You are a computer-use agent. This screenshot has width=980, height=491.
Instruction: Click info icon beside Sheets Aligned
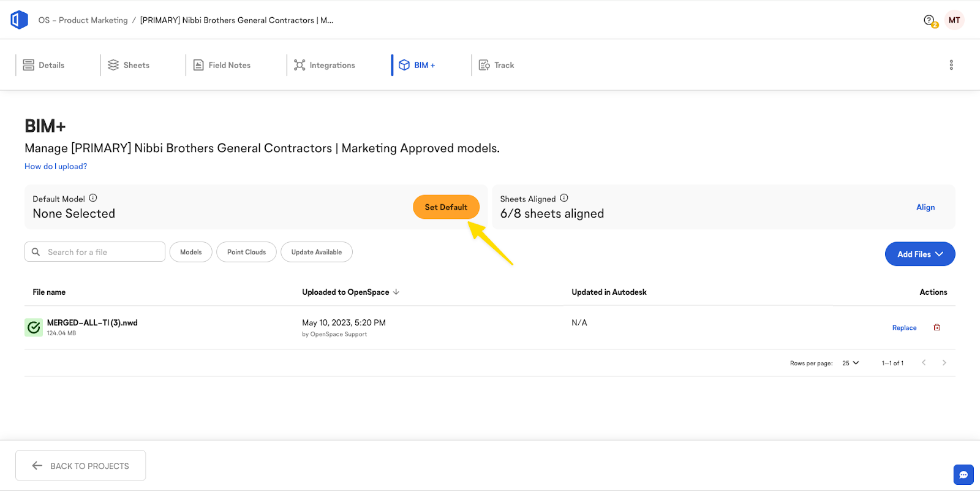(x=564, y=198)
